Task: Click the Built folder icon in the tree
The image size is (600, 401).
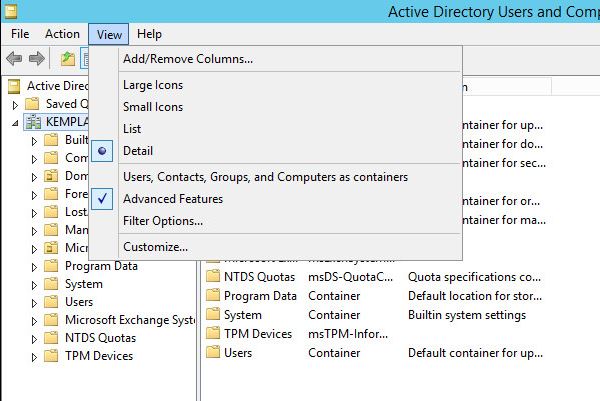Action: pyautogui.click(x=51, y=140)
